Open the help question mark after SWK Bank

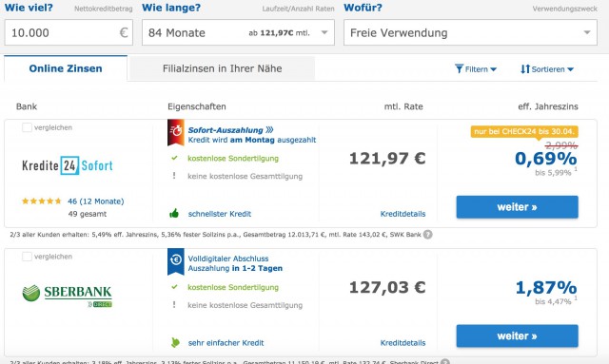click(x=427, y=235)
